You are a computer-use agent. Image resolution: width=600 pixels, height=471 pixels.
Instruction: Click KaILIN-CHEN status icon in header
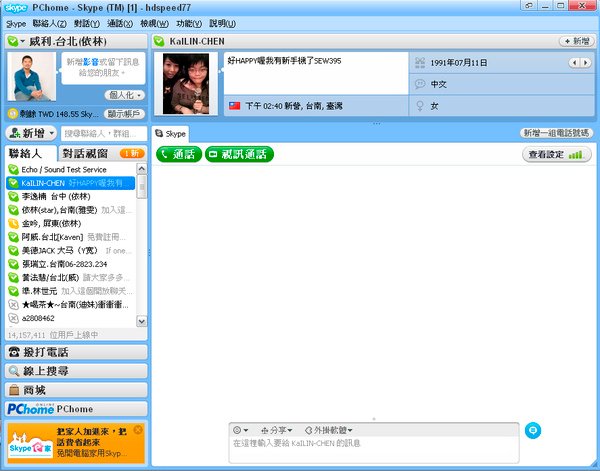point(159,41)
